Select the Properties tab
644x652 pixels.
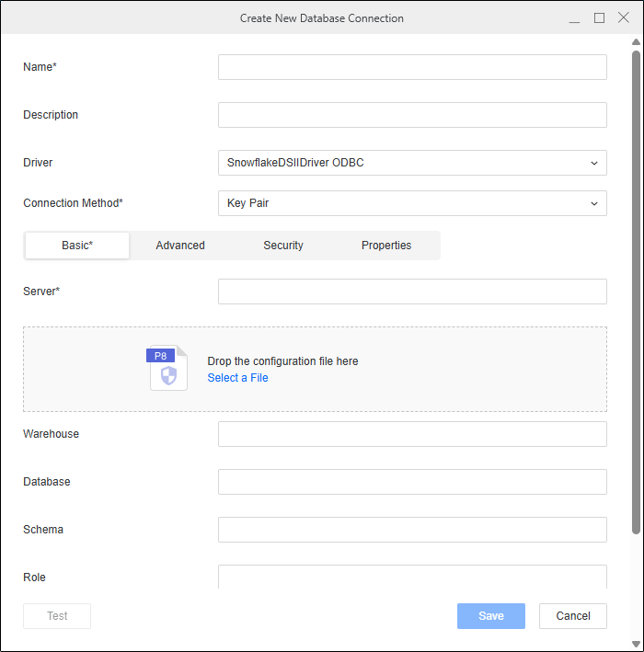(x=386, y=246)
